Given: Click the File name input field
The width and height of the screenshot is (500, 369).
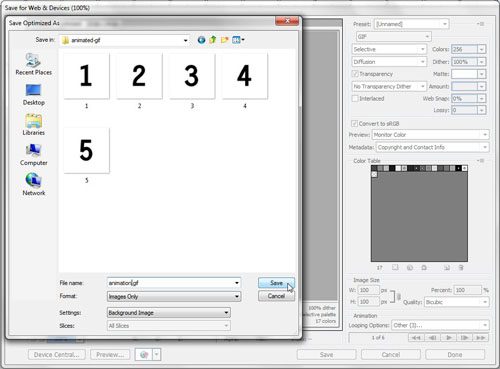Looking at the screenshot, I should (x=174, y=283).
